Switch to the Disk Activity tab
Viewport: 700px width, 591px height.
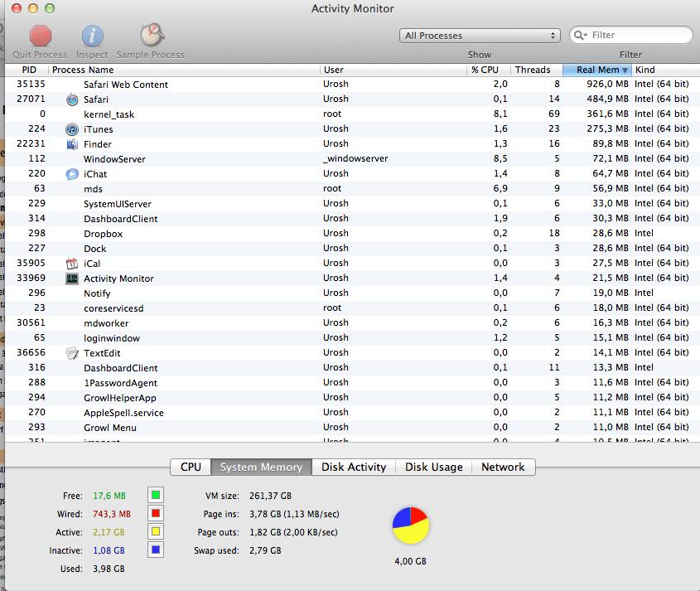click(x=354, y=467)
